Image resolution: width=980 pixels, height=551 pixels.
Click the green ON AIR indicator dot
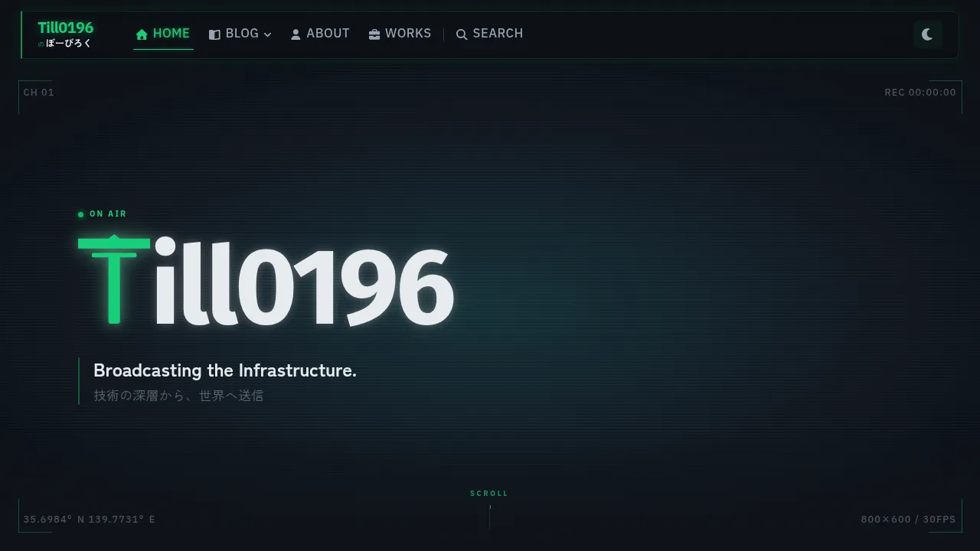pyautogui.click(x=80, y=214)
